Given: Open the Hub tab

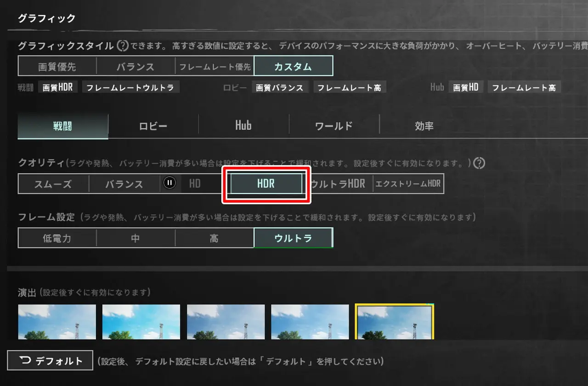Looking at the screenshot, I should pos(243,126).
